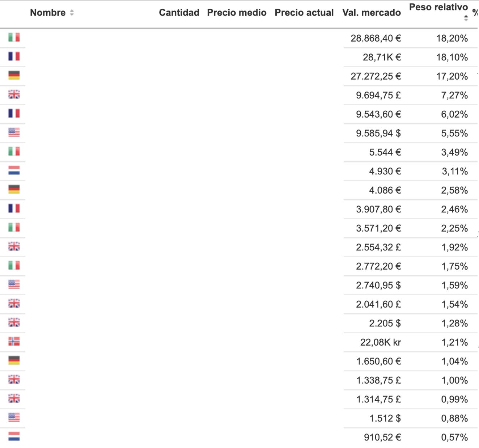The height and width of the screenshot is (448, 479).
Task: Click the Italian flag in the 28.868,40 € row
Action: tap(14, 37)
